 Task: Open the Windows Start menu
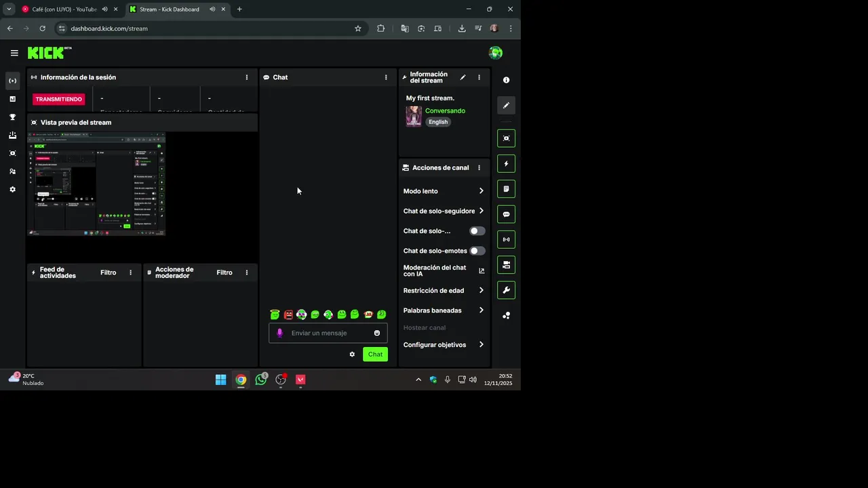coord(220,380)
